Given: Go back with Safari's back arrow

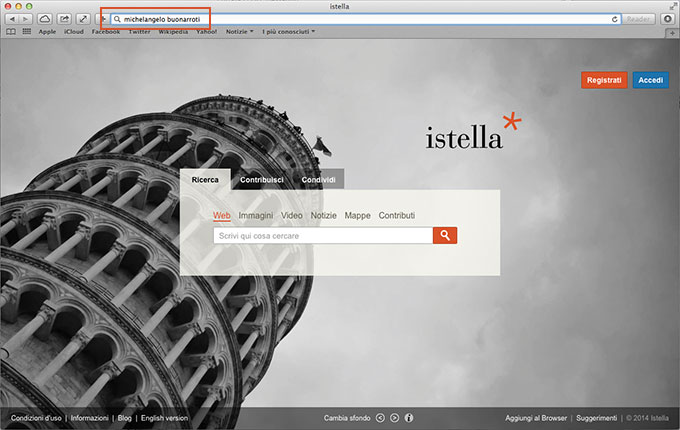Looking at the screenshot, I should point(12,19).
